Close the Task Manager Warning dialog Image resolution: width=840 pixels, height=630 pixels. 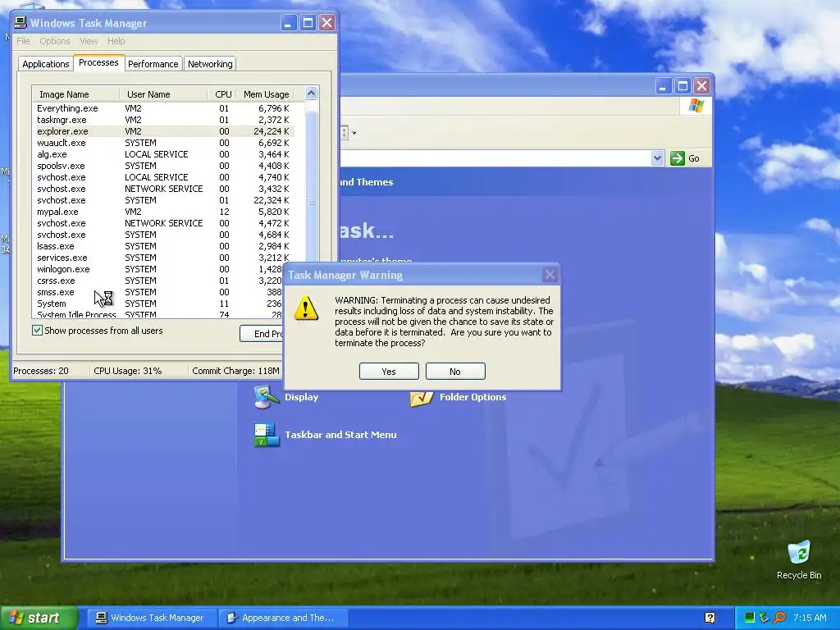pos(550,275)
